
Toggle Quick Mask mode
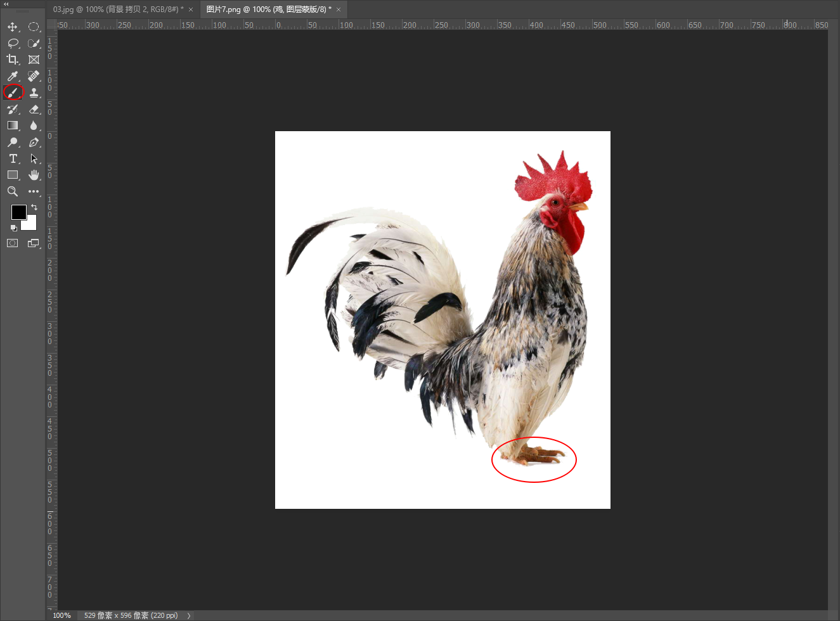tap(12, 243)
